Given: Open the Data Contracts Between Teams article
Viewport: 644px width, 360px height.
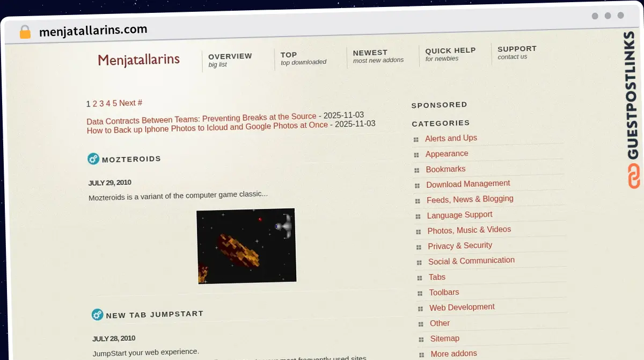Looking at the screenshot, I should pyautogui.click(x=201, y=119).
